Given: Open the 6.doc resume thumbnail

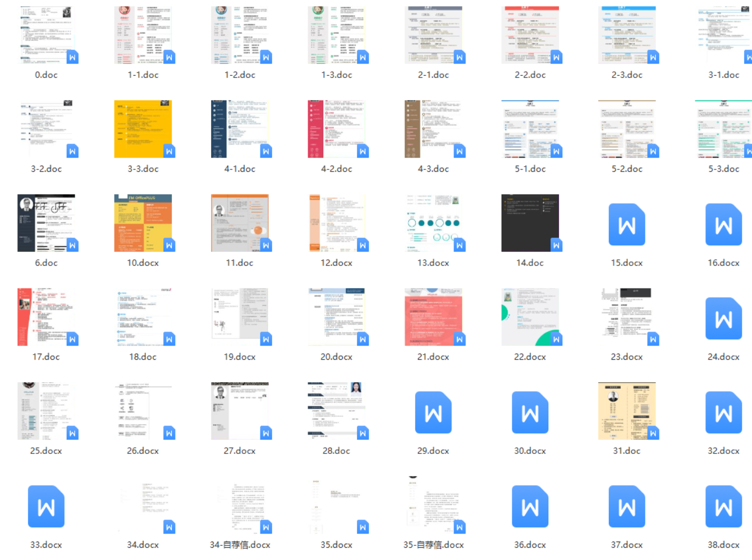Looking at the screenshot, I should point(46,223).
